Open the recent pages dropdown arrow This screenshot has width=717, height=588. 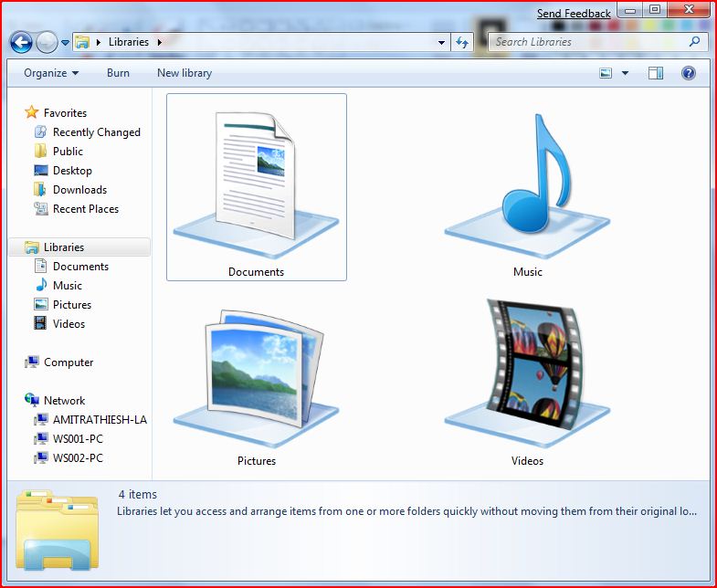tap(66, 43)
